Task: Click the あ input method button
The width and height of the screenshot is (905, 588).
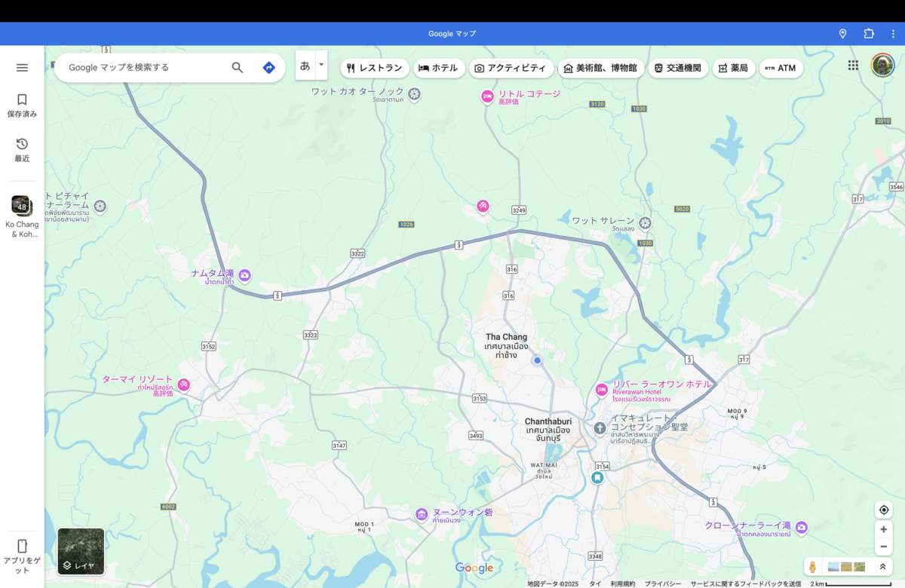Action: point(305,66)
